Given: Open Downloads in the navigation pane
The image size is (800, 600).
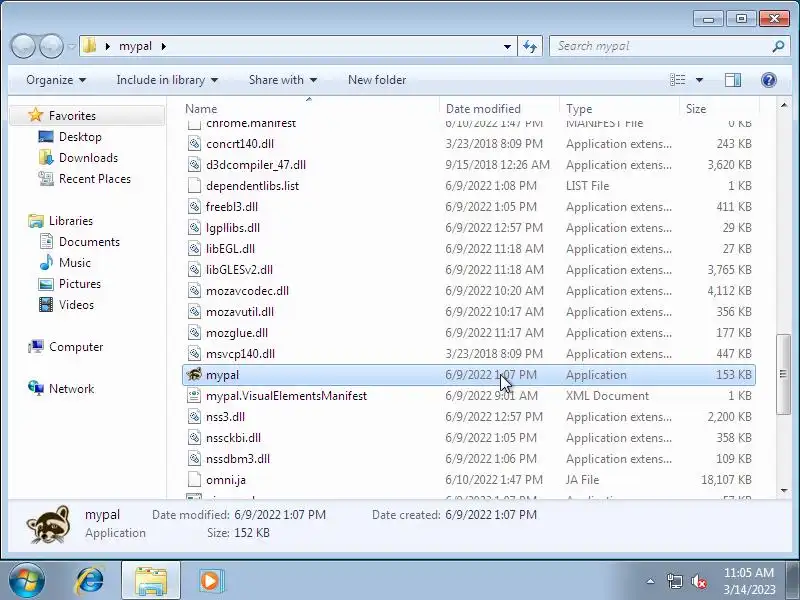Looking at the screenshot, I should point(88,158).
